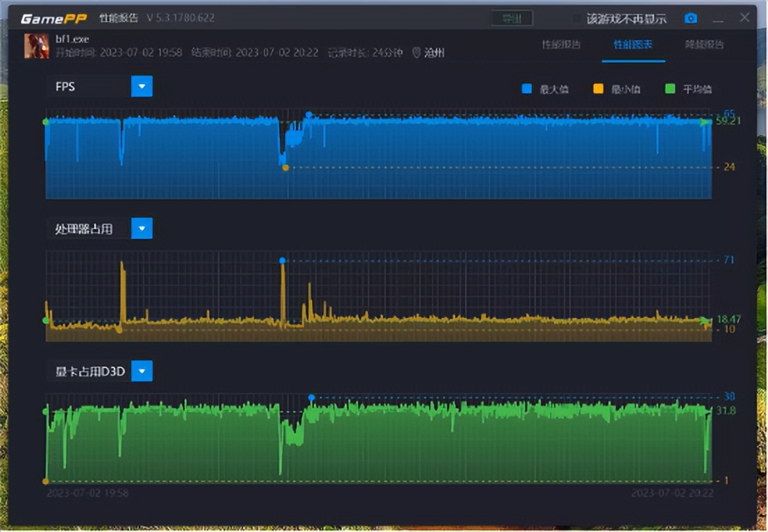Image resolution: width=768 pixels, height=532 pixels.
Task: Open the 处理器占用 metric dropdown
Action: tap(142, 228)
